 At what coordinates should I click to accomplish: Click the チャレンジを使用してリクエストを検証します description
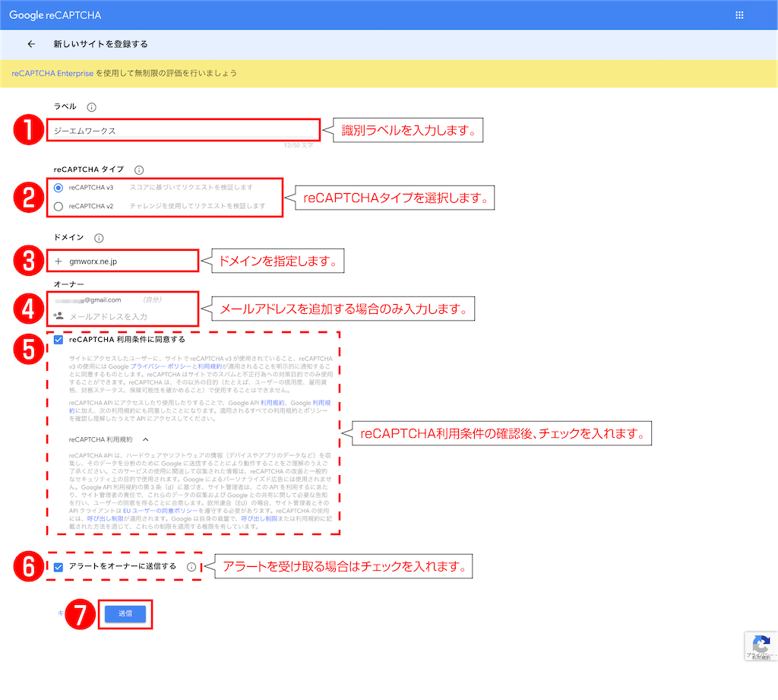198,206
